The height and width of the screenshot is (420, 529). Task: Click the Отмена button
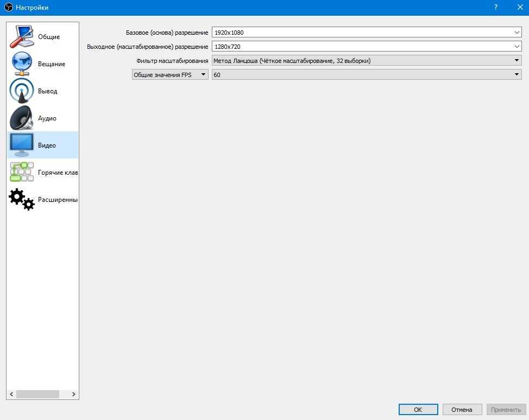tap(462, 409)
